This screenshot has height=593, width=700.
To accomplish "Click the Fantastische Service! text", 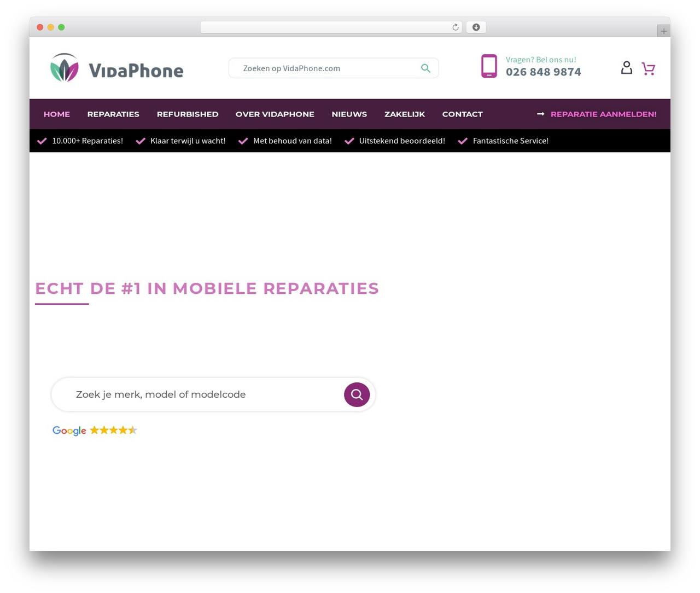I will pyautogui.click(x=511, y=141).
